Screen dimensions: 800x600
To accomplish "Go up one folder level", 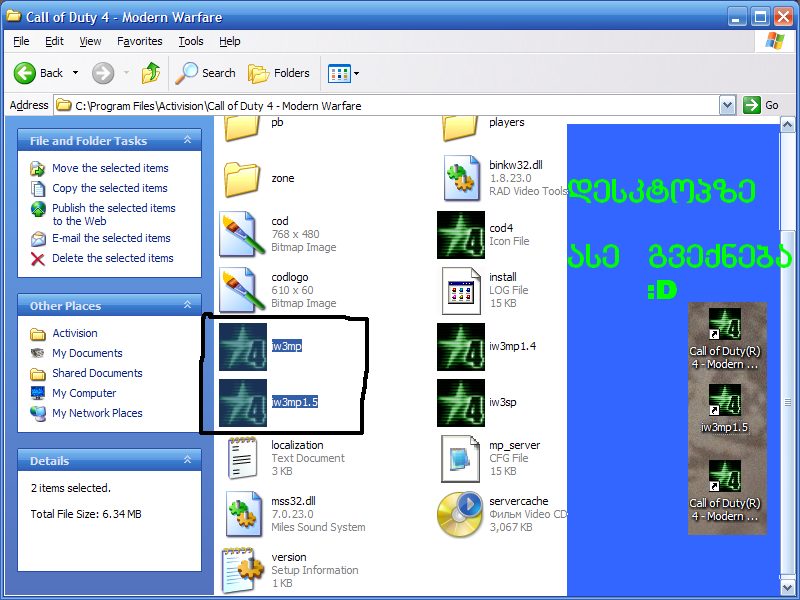I will pos(151,73).
